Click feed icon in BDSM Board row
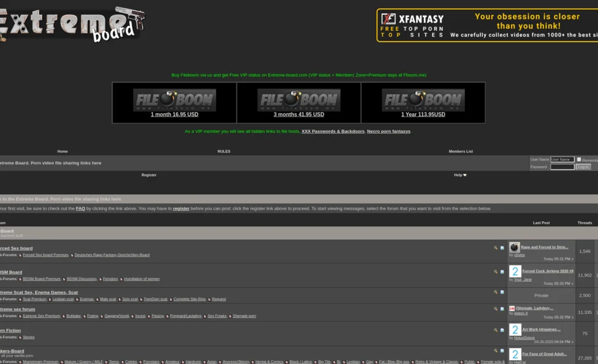The height and width of the screenshot is (364, 598). [x=502, y=271]
